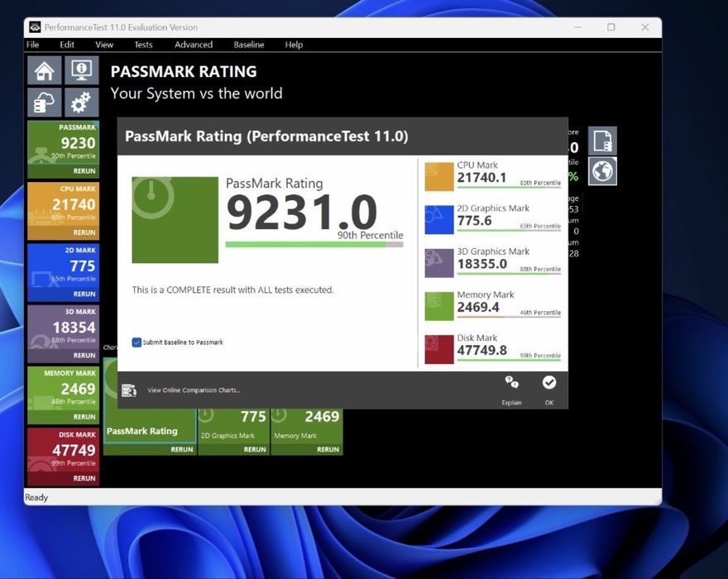The image size is (728, 579).
Task: Open the File menu
Action: (32, 45)
